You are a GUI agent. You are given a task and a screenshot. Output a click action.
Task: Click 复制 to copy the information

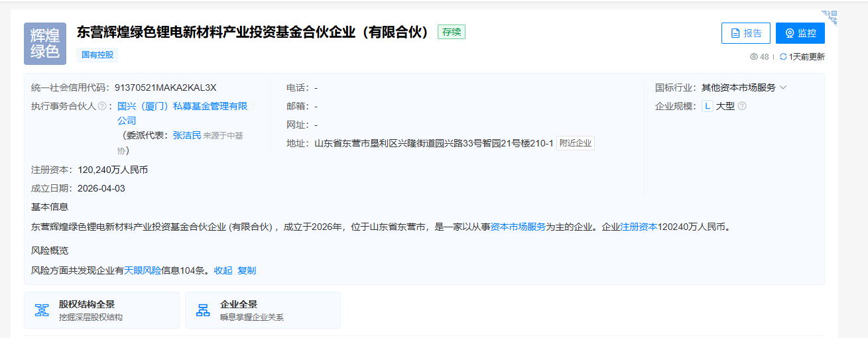247,270
